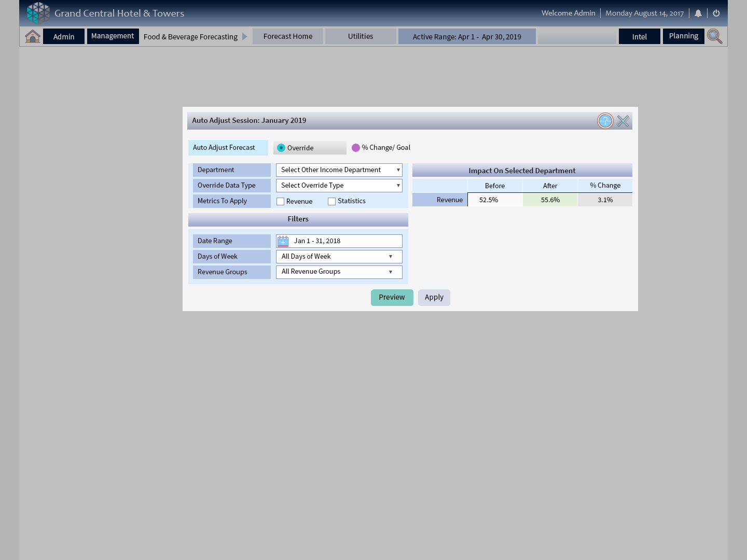Expand Select Other Income Department dropdown
The width and height of the screenshot is (747, 560).
pos(339,170)
